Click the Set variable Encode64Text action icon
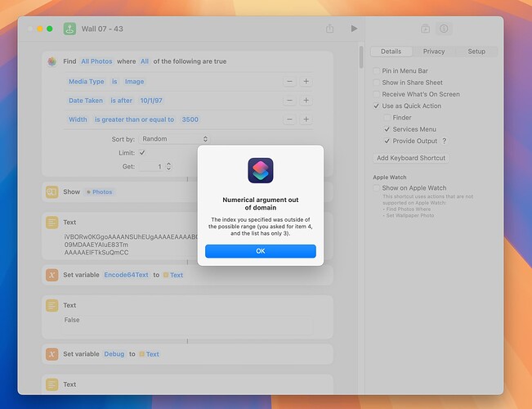Image resolution: width=532 pixels, height=409 pixels. coord(52,275)
